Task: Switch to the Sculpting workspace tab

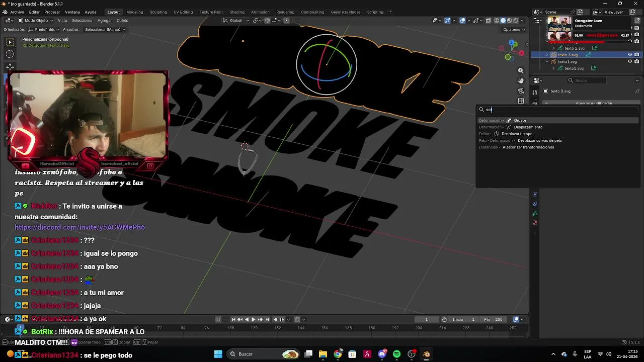Action: [158, 12]
